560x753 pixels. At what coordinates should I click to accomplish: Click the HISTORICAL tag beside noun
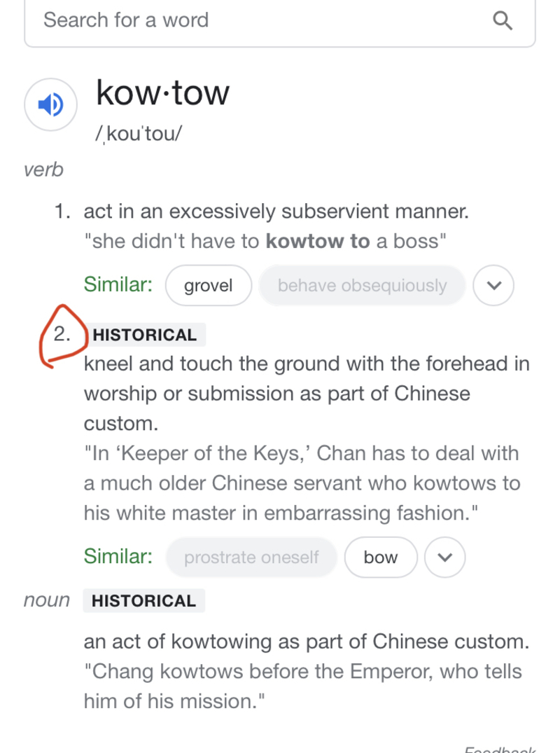tap(144, 601)
